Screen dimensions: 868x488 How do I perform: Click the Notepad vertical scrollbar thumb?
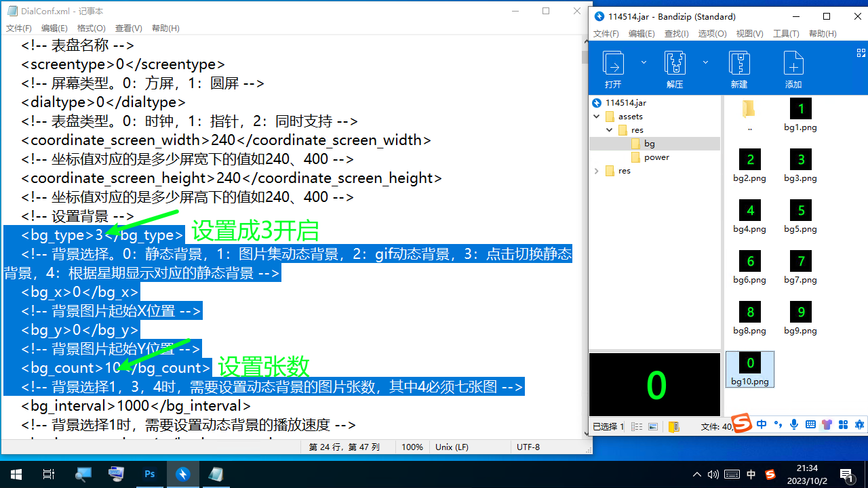tap(585, 57)
